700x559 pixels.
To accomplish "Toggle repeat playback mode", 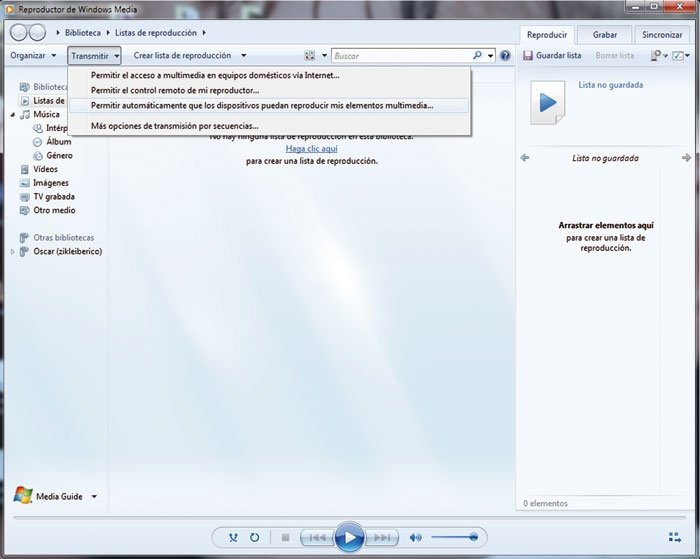I will pos(254,537).
